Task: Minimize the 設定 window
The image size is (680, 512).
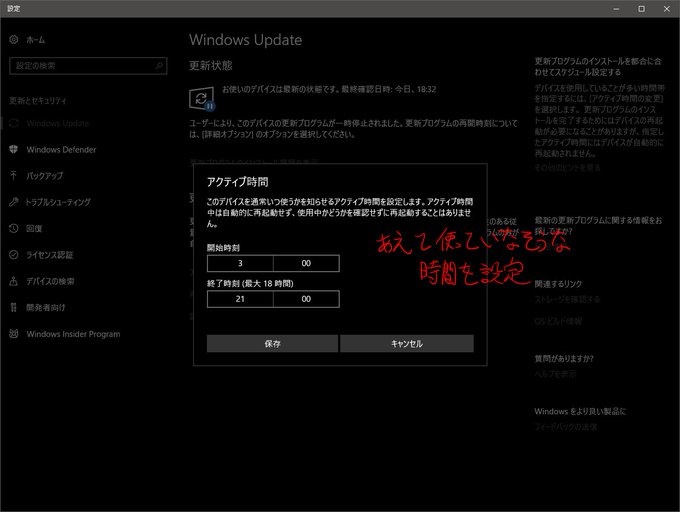Action: tap(616, 9)
